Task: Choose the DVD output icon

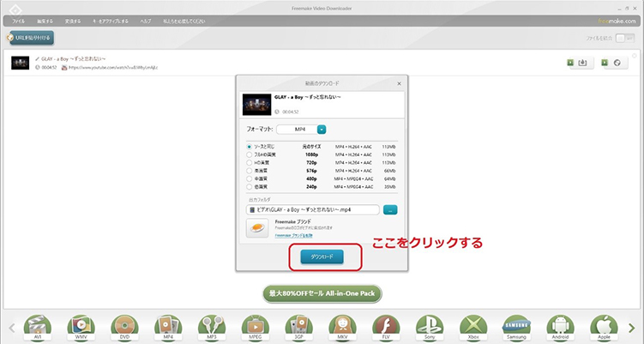Action: [124, 329]
